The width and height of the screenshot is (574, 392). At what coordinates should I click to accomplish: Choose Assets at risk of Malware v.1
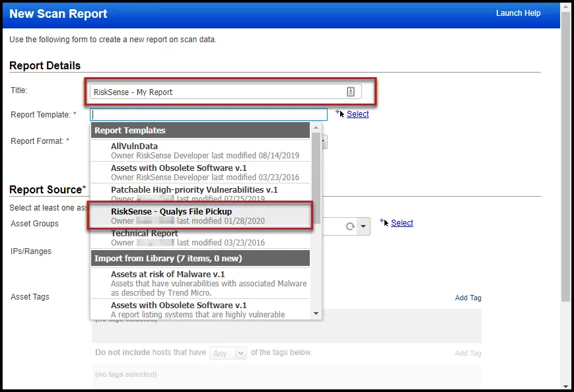(200, 283)
